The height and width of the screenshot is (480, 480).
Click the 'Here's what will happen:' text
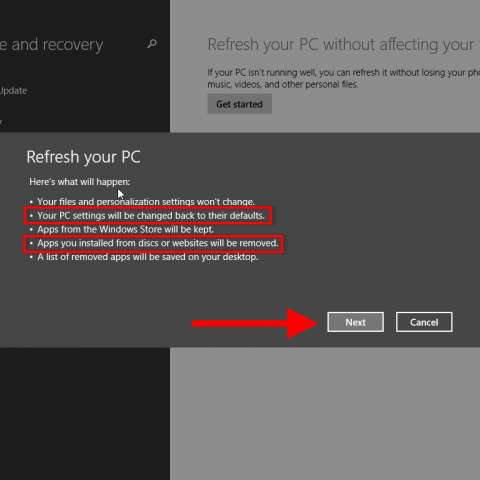tap(80, 182)
